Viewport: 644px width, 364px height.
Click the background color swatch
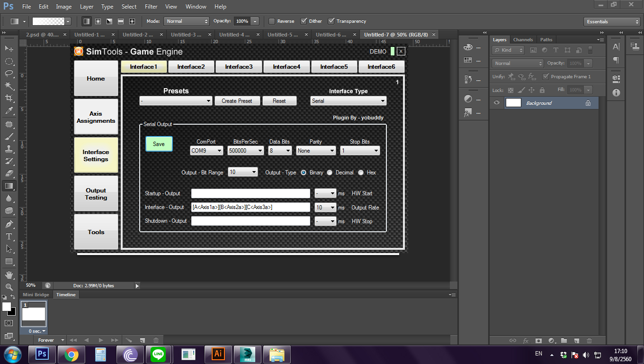coord(13,312)
